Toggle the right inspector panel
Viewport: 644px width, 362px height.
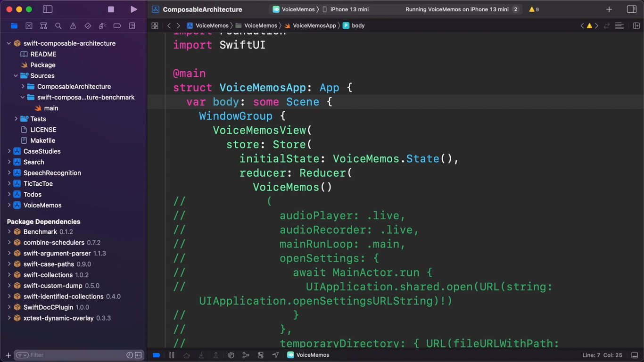coord(631,9)
